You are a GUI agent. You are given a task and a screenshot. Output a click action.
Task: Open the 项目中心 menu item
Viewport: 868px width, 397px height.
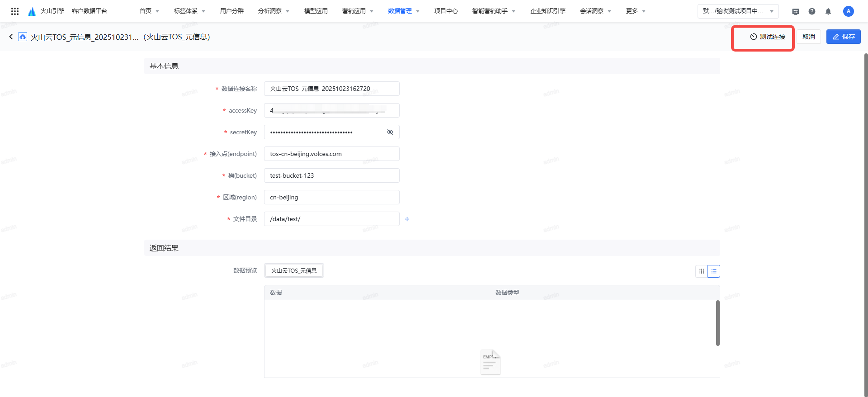(446, 11)
